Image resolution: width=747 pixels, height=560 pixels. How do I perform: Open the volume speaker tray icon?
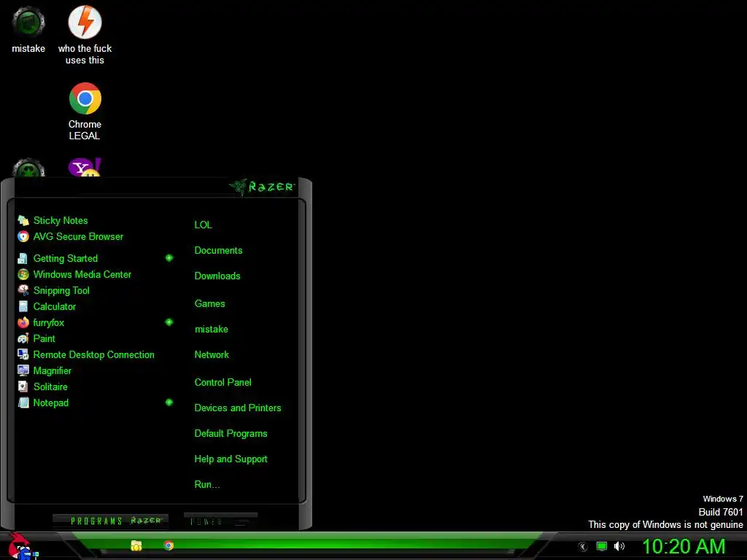click(x=619, y=546)
